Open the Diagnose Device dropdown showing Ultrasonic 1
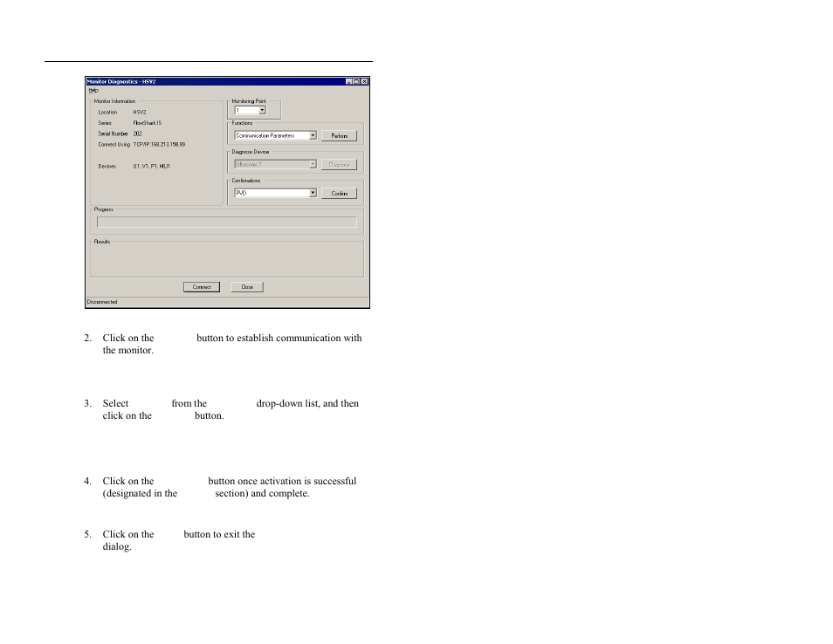Image resolution: width=833 pixels, height=644 pixels. (x=276, y=165)
